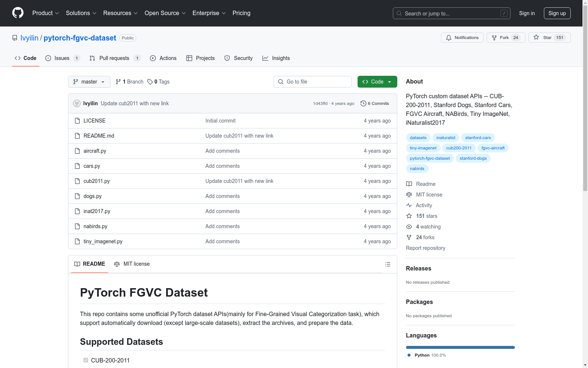
Task: Open the 1d43ffd commit hash
Action: pos(320,103)
